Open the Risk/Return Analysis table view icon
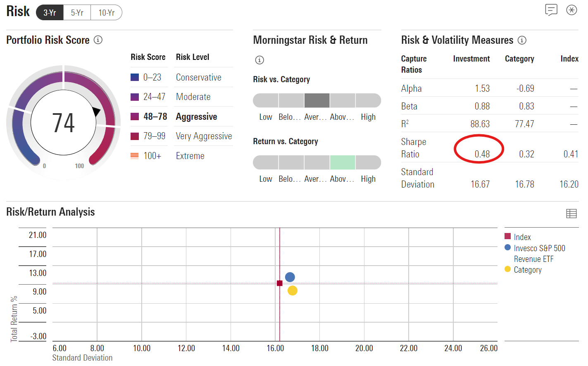The height and width of the screenshot is (366, 588). [x=571, y=214]
